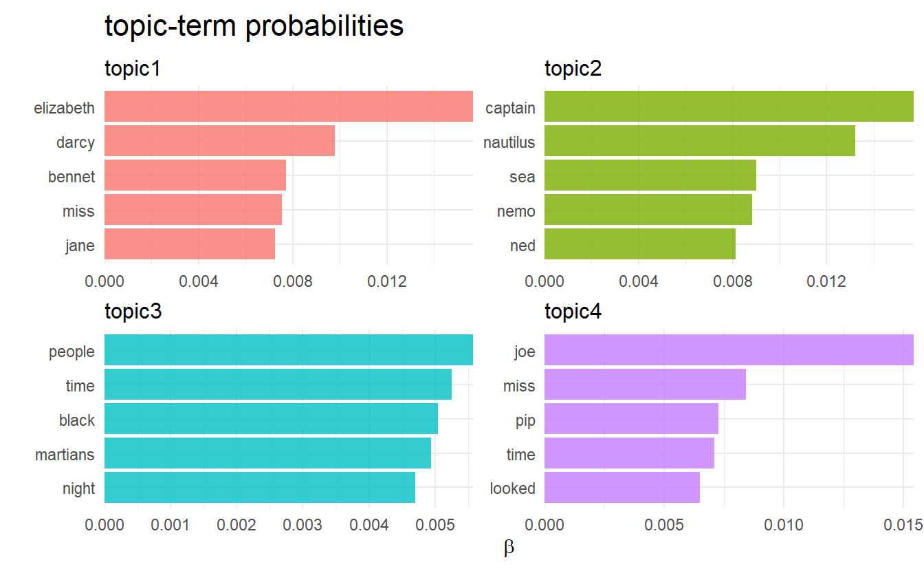
Task: Click the topic3 panel heading
Action: [x=133, y=312]
